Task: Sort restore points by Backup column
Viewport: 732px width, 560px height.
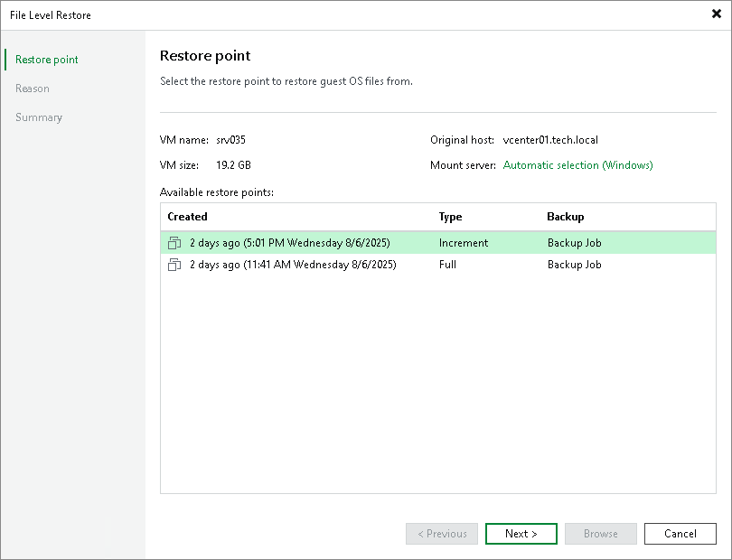Action: [x=564, y=217]
